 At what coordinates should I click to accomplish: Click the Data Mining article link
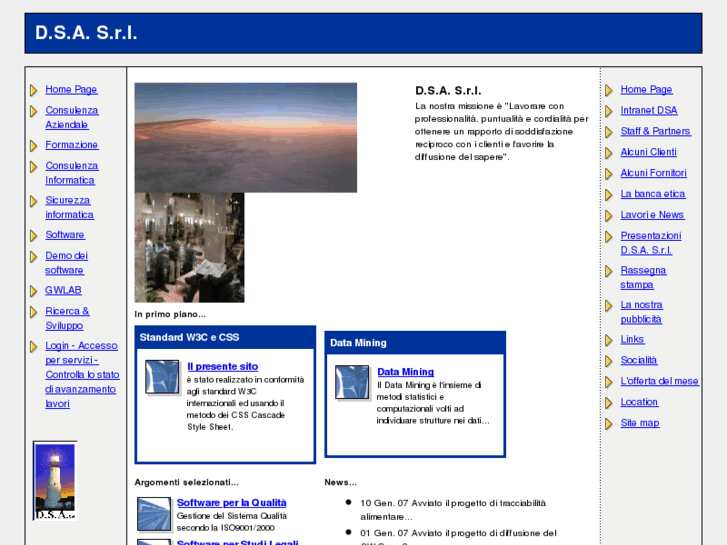click(x=406, y=372)
